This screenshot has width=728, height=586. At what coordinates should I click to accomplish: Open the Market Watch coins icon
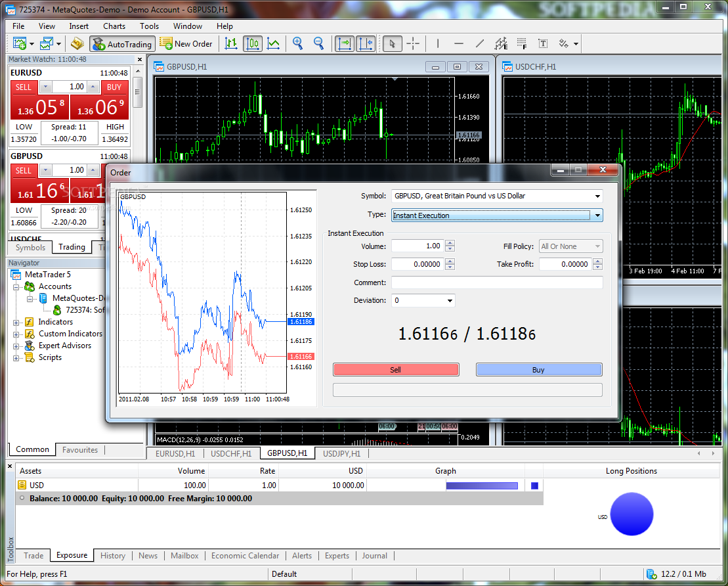pos(77,43)
